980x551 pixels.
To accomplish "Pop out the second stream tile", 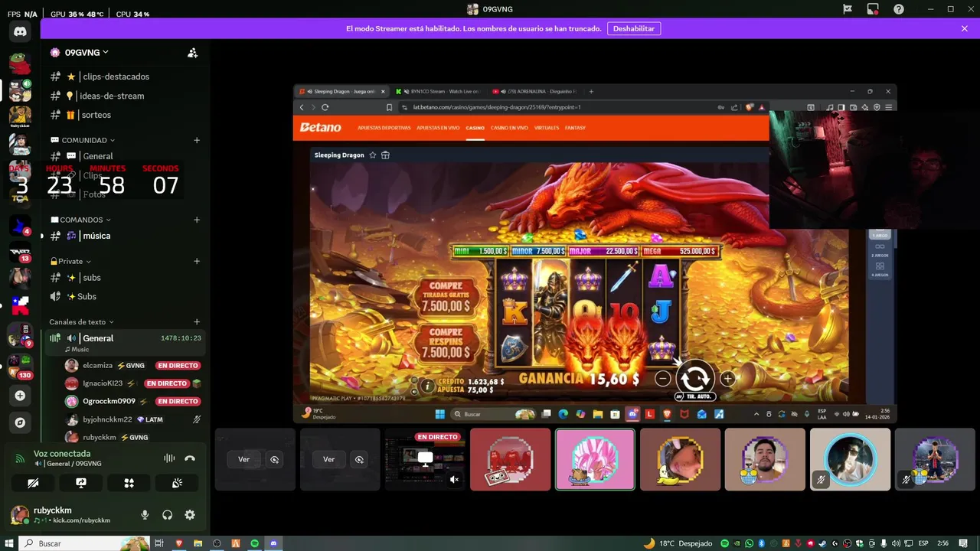I will pyautogui.click(x=360, y=459).
